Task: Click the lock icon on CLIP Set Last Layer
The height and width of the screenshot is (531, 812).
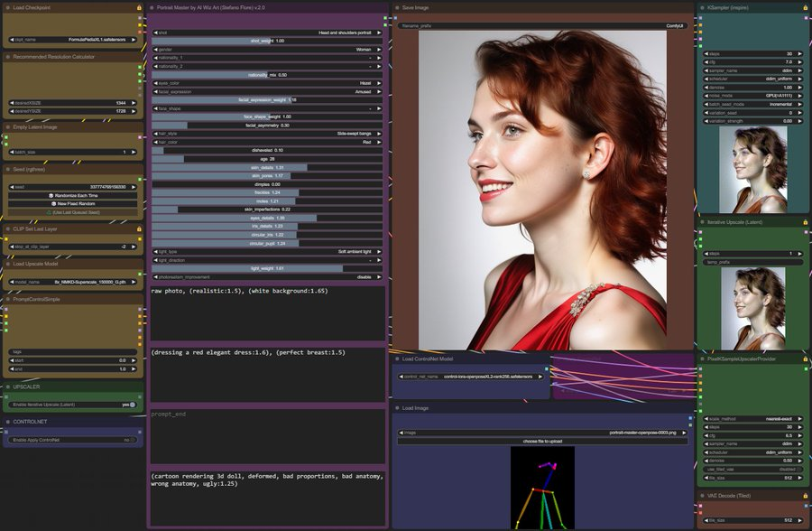Action: [139, 228]
